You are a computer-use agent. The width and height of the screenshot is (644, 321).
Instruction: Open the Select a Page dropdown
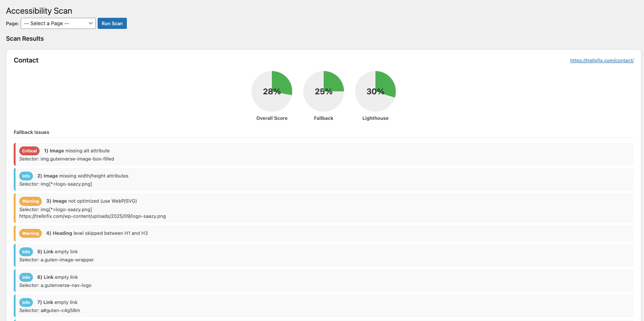[58, 23]
